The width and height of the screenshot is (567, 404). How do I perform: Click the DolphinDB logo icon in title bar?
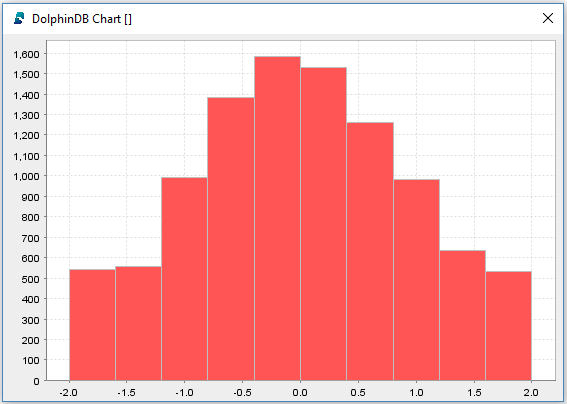click(19, 18)
